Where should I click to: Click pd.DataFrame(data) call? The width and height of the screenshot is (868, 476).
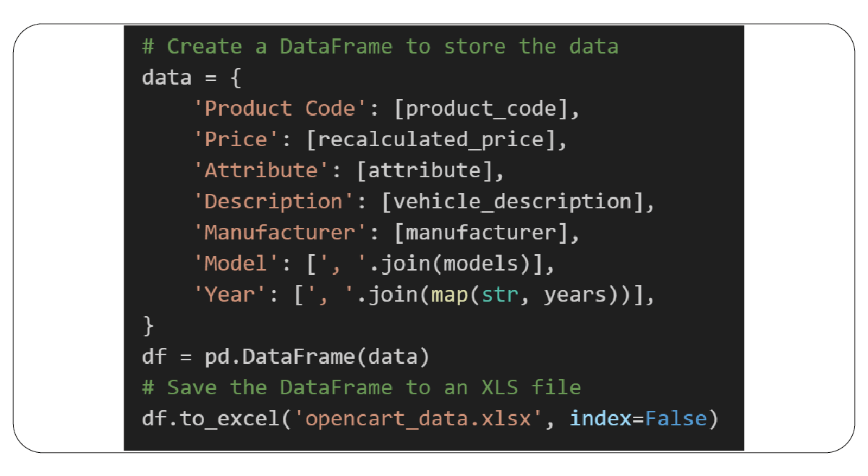(x=318, y=357)
